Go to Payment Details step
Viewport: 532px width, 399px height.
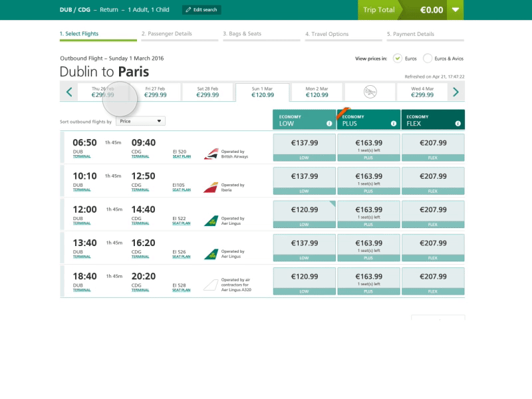(x=426, y=35)
